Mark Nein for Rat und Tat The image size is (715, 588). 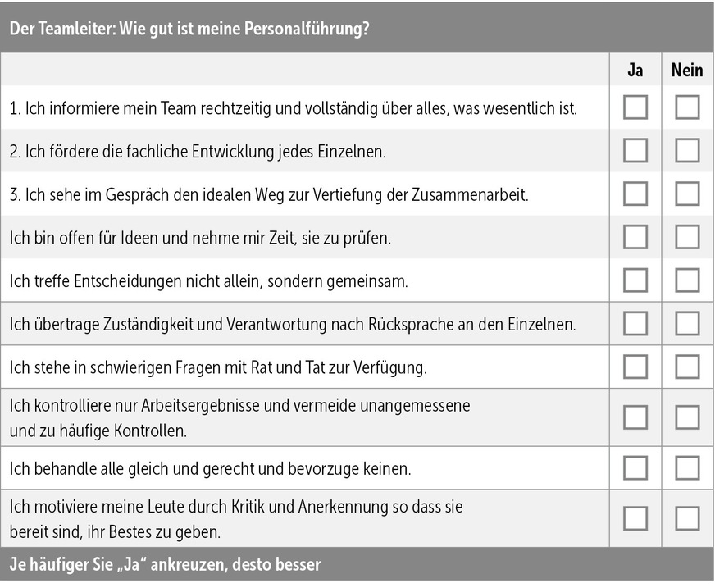pyautogui.click(x=687, y=366)
